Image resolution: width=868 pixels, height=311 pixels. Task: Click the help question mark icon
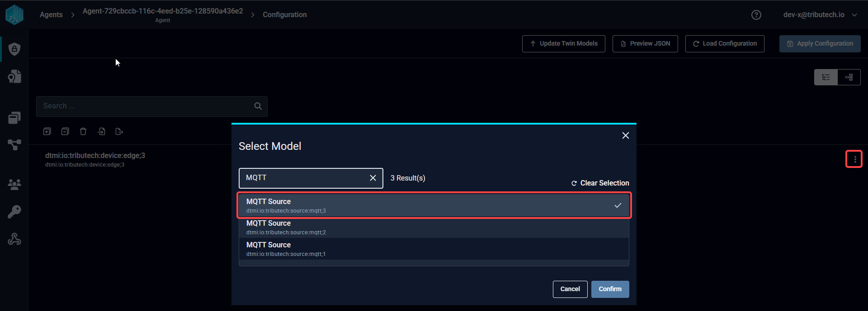click(x=756, y=15)
